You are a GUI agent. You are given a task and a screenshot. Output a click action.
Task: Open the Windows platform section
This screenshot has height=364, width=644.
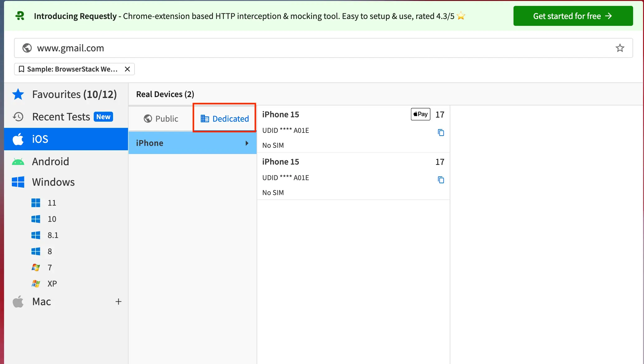pyautogui.click(x=53, y=182)
